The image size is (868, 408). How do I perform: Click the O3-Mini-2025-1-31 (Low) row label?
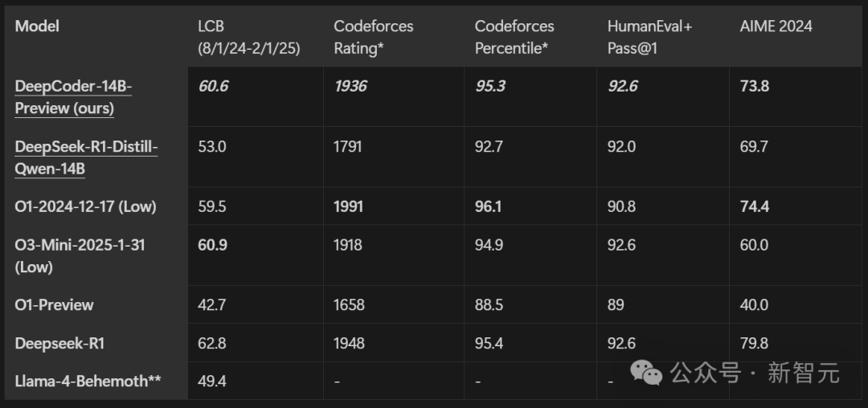(80, 255)
